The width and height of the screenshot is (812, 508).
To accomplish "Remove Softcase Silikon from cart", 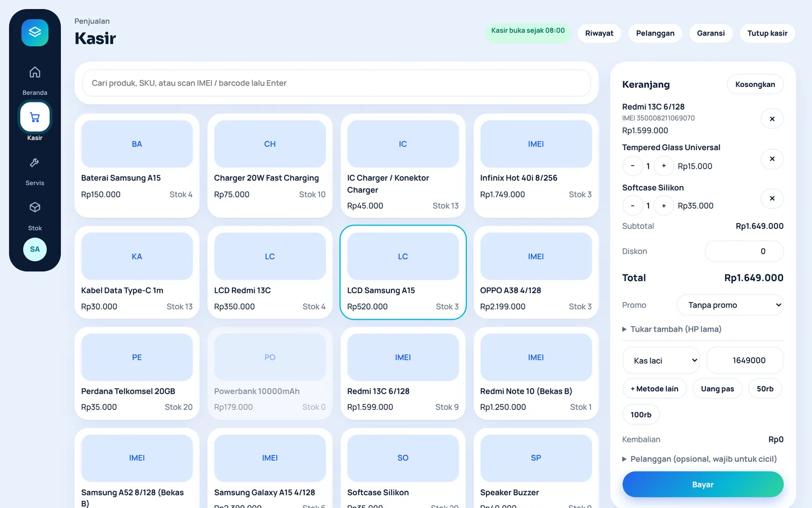I will click(x=772, y=199).
